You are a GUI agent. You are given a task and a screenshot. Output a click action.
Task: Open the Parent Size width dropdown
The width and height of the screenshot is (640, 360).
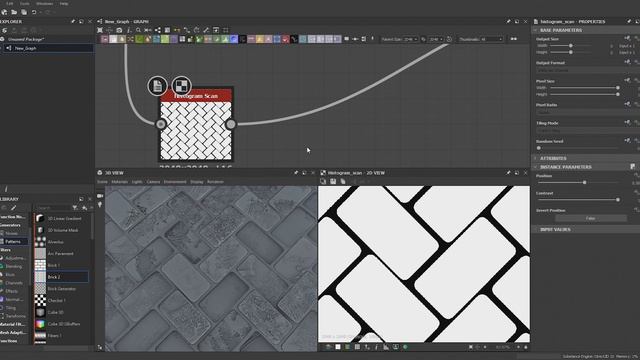411,39
